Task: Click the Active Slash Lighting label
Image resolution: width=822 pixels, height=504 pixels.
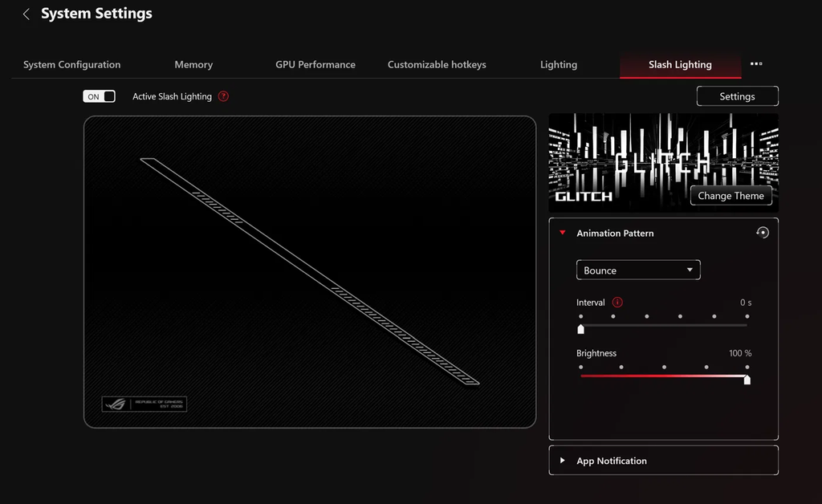Action: 172,96
